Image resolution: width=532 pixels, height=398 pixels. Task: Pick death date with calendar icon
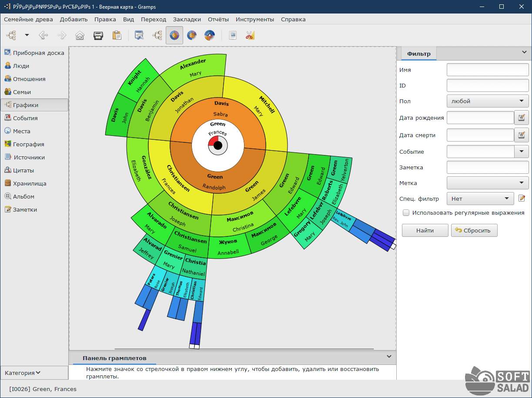tap(522, 135)
